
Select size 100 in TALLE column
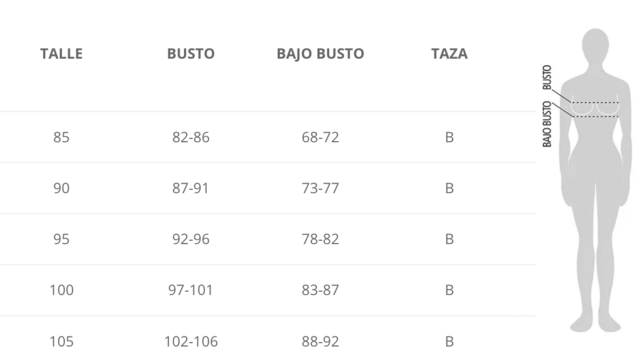pos(61,290)
